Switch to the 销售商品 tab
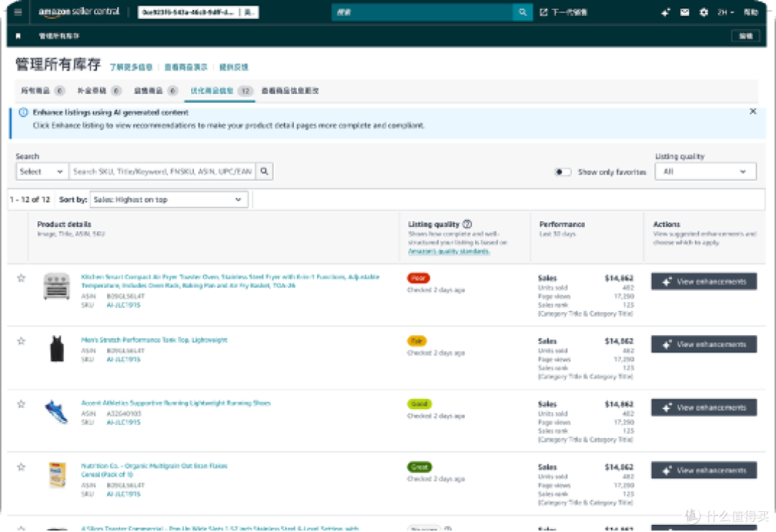Image resolution: width=776 pixels, height=532 pixels. coord(155,90)
